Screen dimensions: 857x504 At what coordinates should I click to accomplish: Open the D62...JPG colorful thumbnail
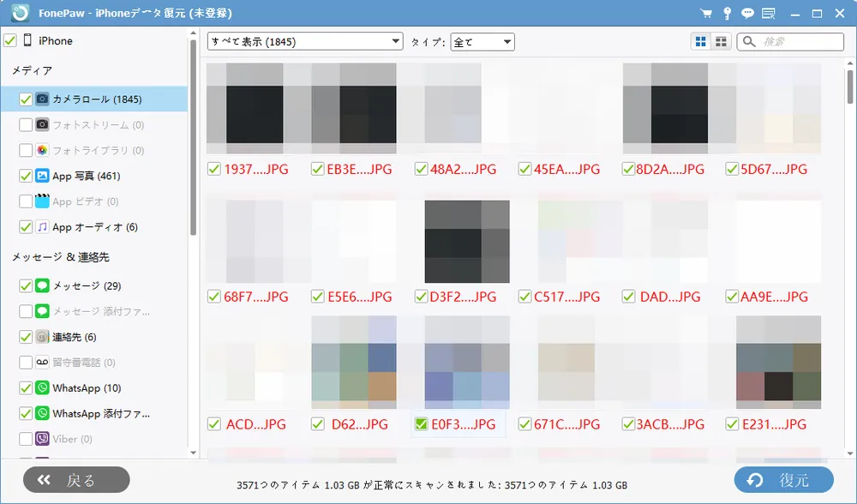[x=354, y=362]
